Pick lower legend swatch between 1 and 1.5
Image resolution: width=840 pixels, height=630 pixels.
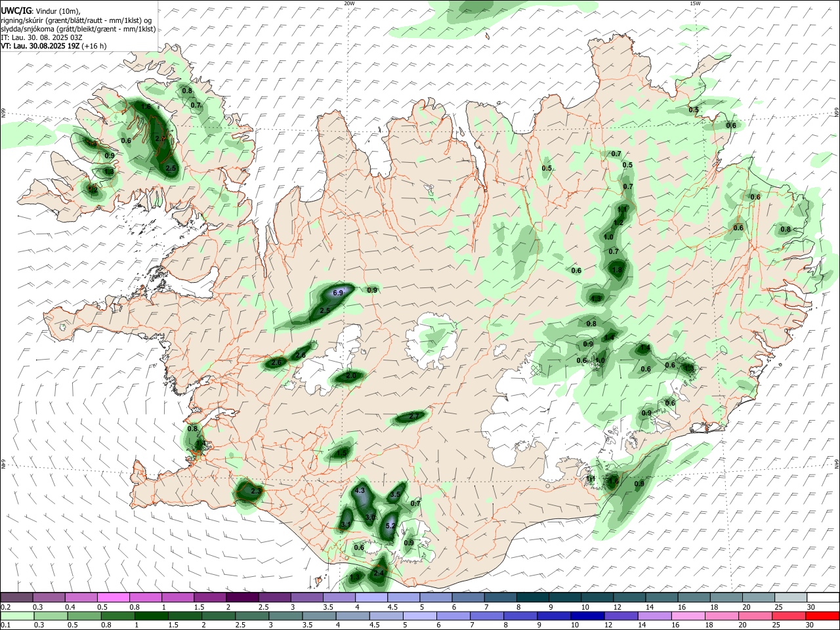tap(151, 616)
